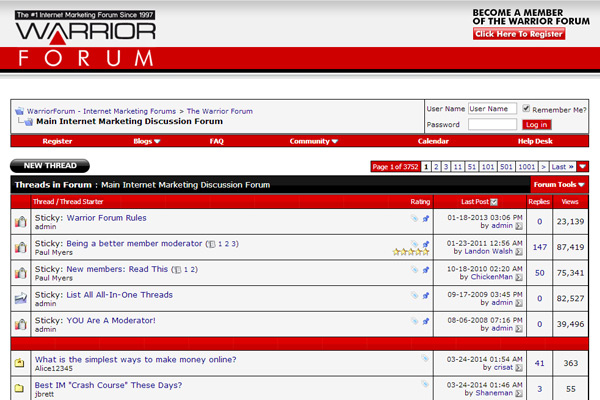Click the thread icon for Being a better member moderator
Screen dimensions: 600x400
[21, 247]
